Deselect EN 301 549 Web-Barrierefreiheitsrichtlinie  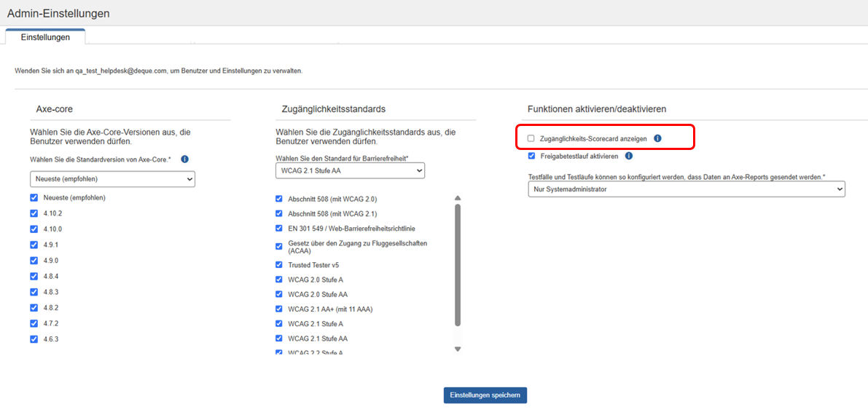click(x=279, y=228)
